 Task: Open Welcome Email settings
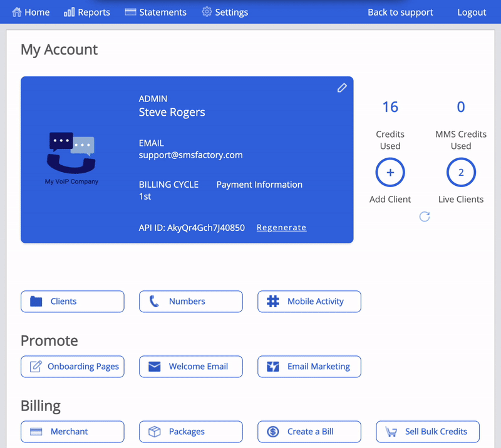click(x=191, y=367)
